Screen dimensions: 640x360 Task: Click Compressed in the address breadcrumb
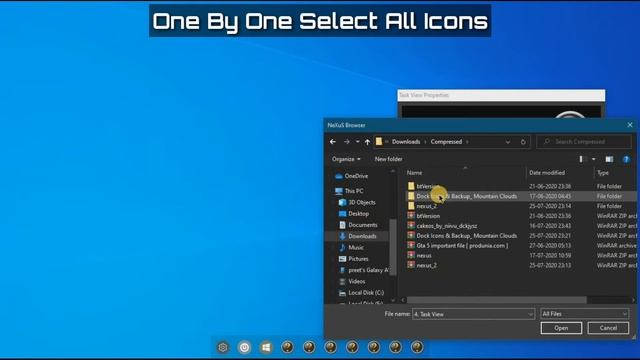(x=446, y=142)
